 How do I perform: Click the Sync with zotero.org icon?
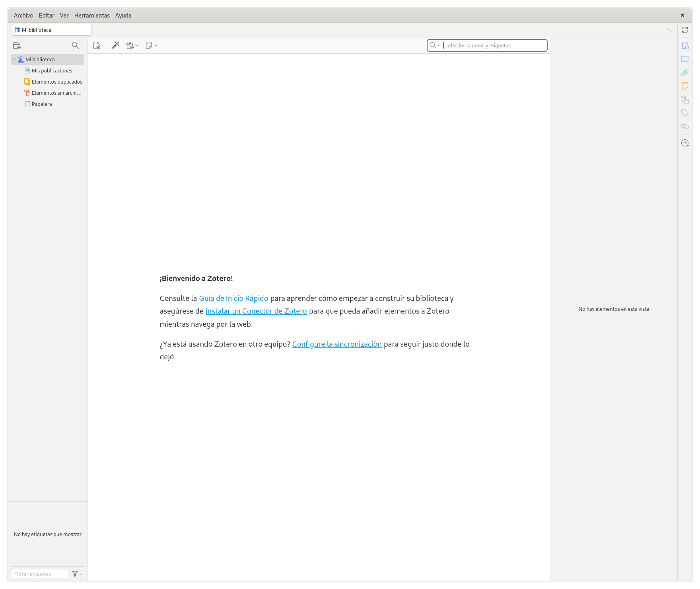tap(685, 30)
